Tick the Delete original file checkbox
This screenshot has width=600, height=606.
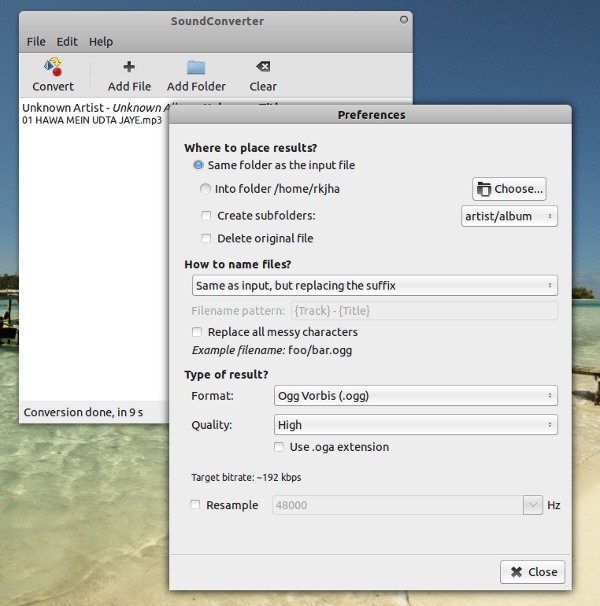tap(206, 239)
